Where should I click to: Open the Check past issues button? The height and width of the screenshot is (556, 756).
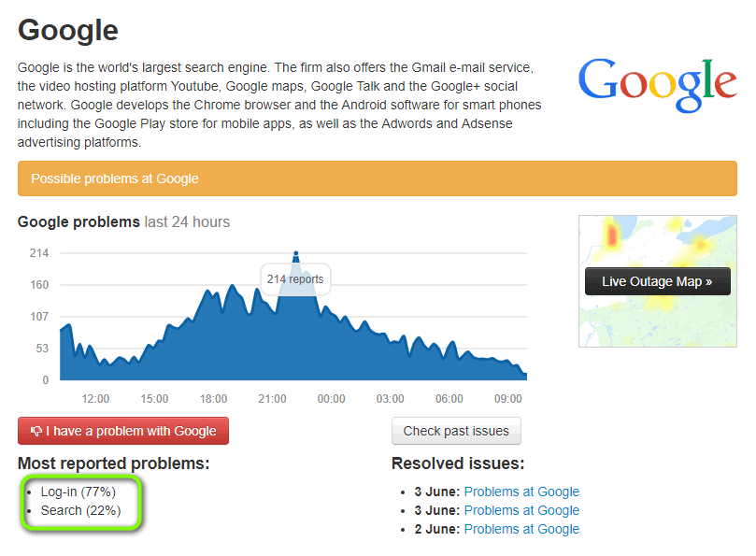pyautogui.click(x=456, y=431)
